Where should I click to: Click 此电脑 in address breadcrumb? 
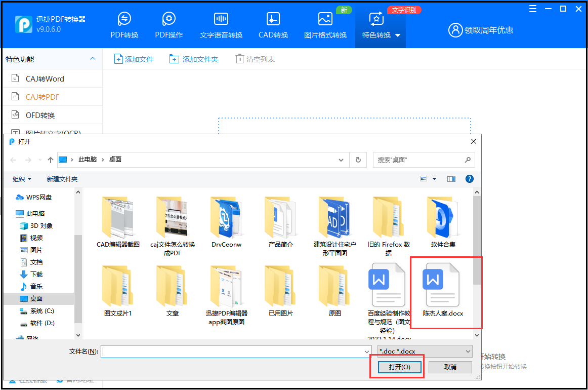coord(88,160)
